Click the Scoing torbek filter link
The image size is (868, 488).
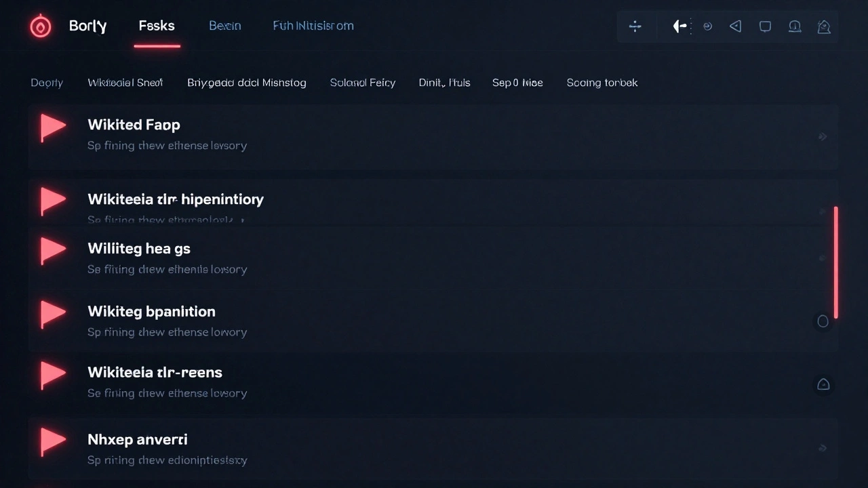click(601, 83)
